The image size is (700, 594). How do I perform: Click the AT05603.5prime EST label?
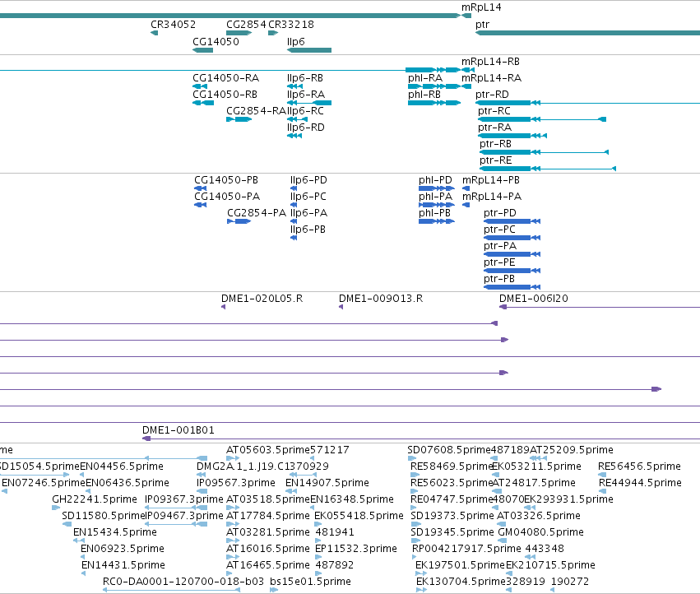click(268, 450)
